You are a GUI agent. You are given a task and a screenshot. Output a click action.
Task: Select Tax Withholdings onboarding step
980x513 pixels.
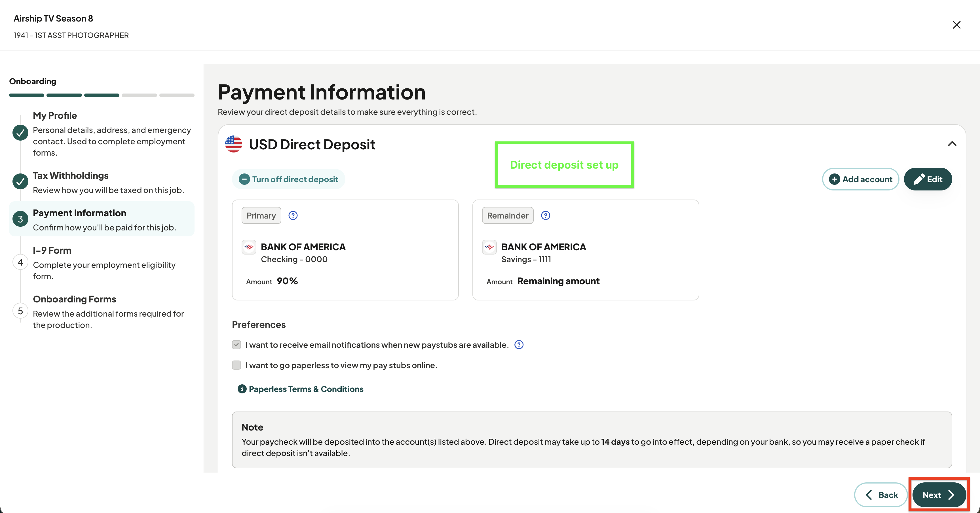pyautogui.click(x=102, y=182)
